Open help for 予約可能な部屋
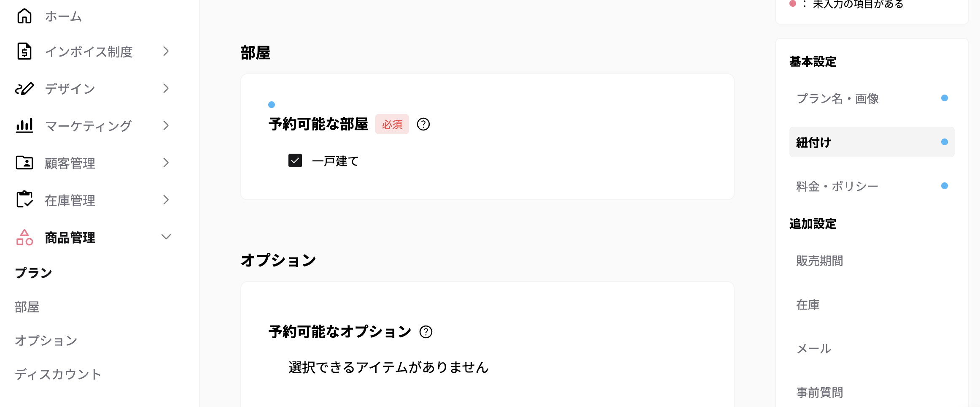This screenshot has width=980, height=407. click(423, 125)
